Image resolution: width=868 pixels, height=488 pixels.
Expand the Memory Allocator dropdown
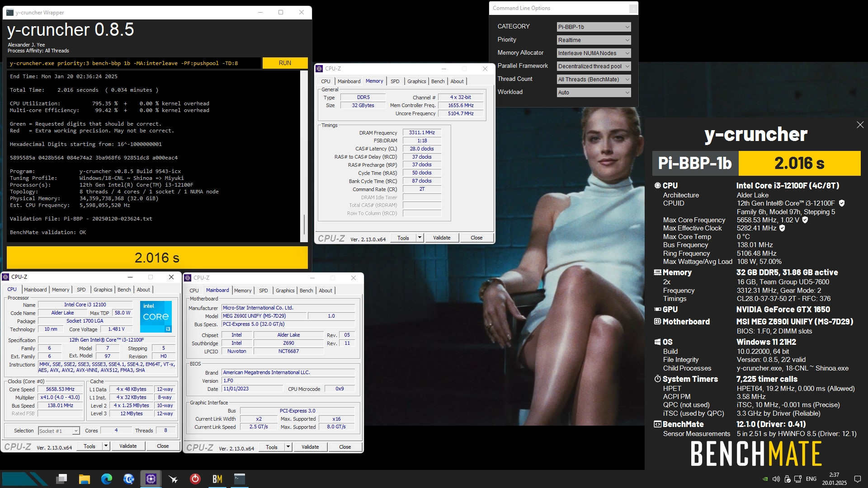click(x=594, y=53)
